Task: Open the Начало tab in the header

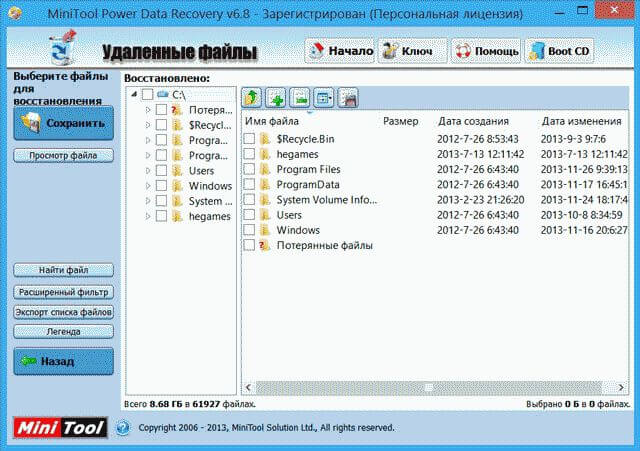Action: pyautogui.click(x=340, y=51)
